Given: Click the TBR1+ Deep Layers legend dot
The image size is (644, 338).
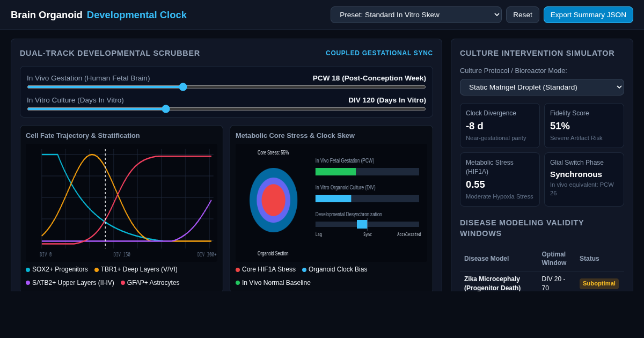Looking at the screenshot, I should pos(97,270).
